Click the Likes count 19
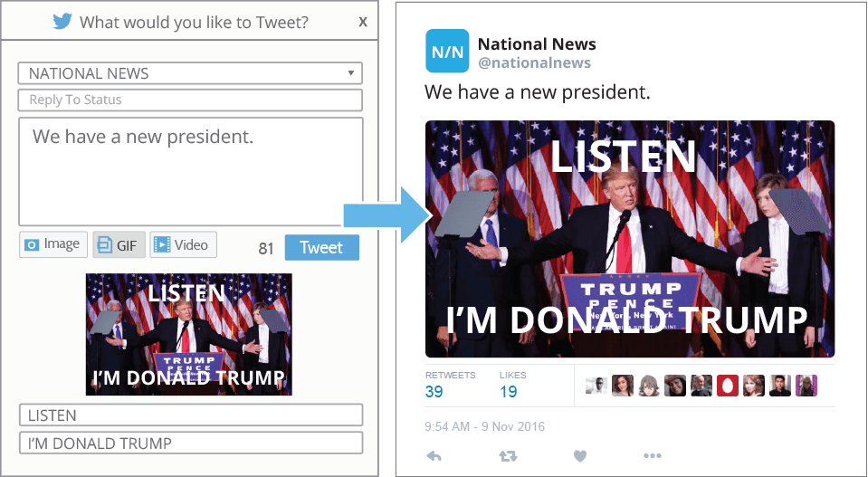This screenshot has width=868, height=477. [x=508, y=392]
